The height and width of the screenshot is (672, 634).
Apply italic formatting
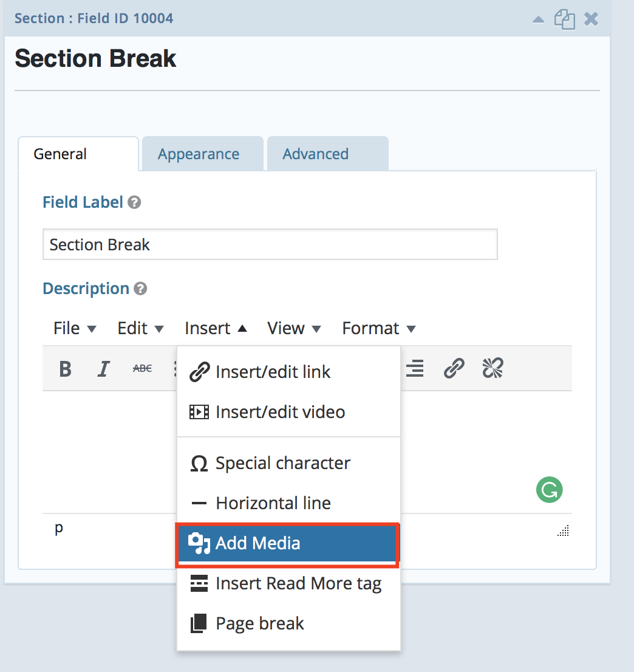coord(104,369)
